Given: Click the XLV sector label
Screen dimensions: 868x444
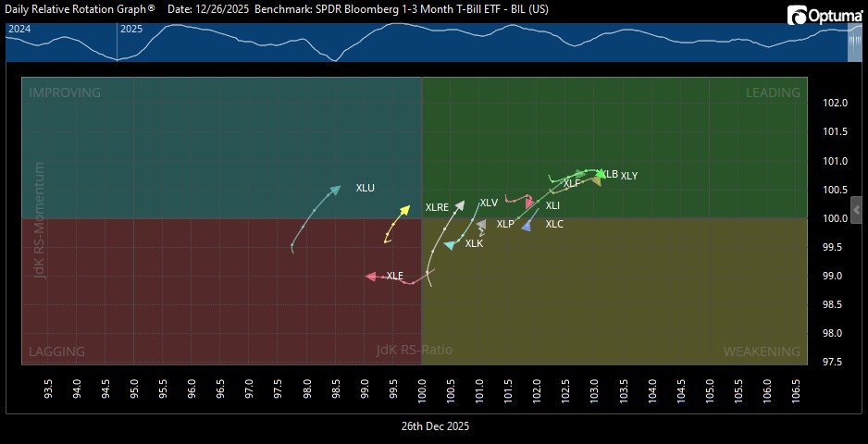Looking at the screenshot, I should pos(489,203).
